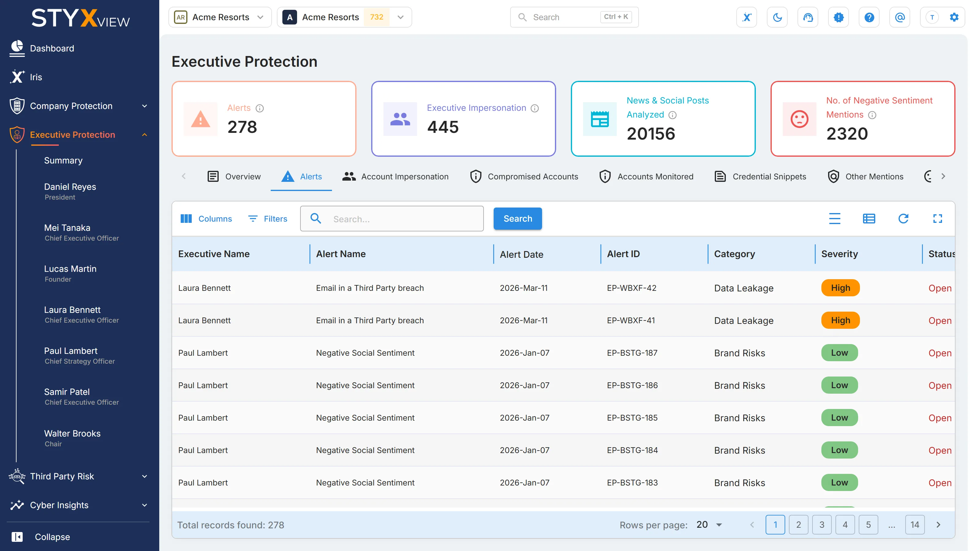Image resolution: width=980 pixels, height=551 pixels.
Task: Switch to the Overview tab
Action: coord(234,176)
